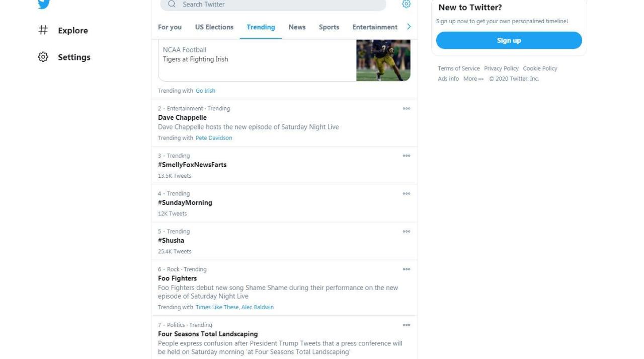Click the Twitter bird logo
This screenshot has height=359, width=644.
pos(44,4)
